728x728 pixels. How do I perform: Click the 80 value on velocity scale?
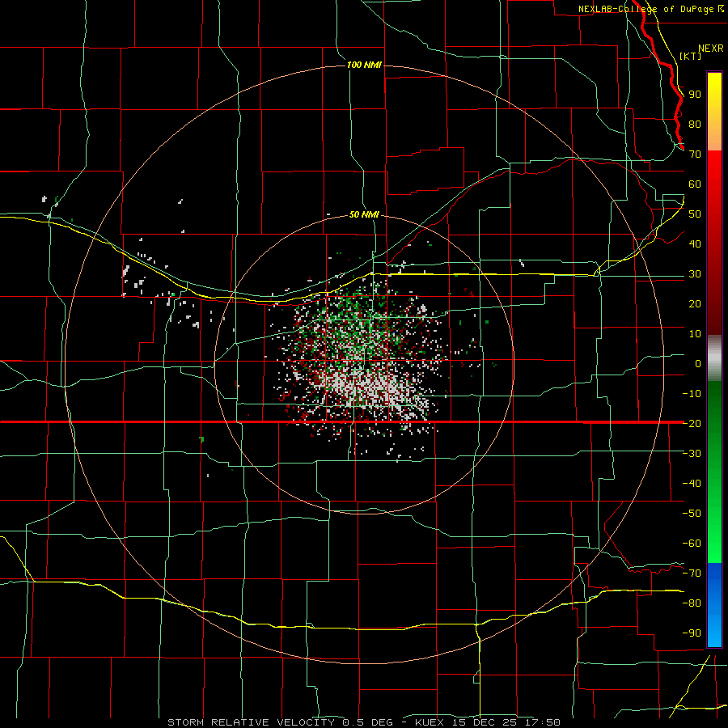click(695, 125)
